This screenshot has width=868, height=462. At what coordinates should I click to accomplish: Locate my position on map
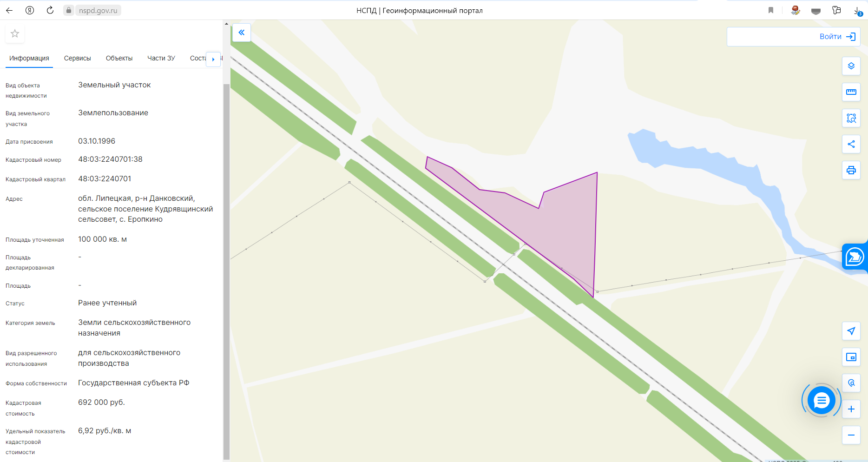coord(851,331)
